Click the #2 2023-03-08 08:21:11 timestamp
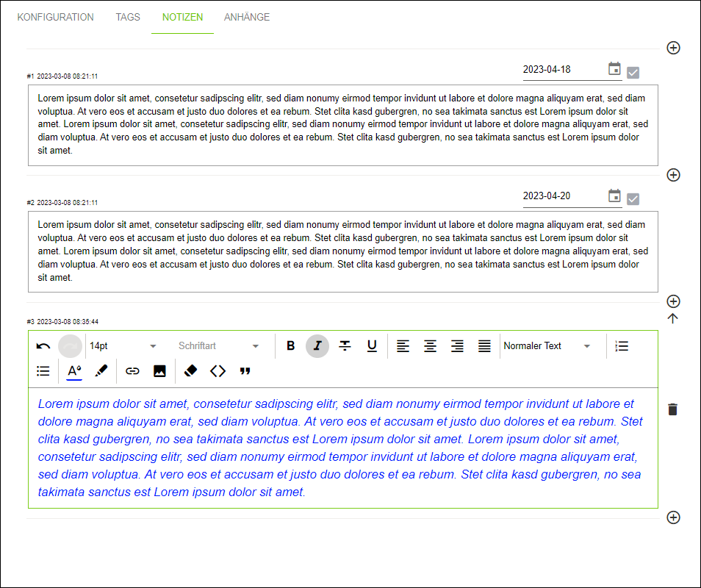Screen dimensions: 701x588 point(62,203)
